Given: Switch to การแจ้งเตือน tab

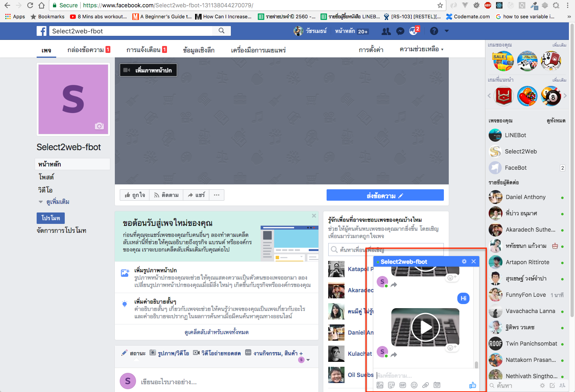Looking at the screenshot, I should 147,50.
